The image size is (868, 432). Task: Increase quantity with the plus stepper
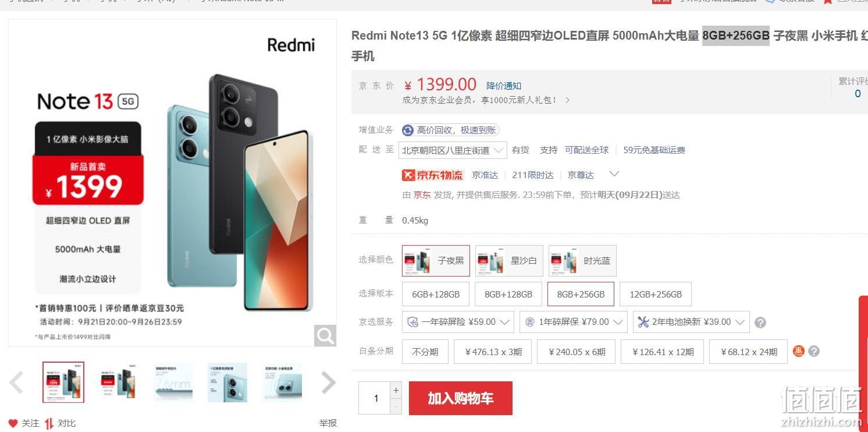coord(396,390)
